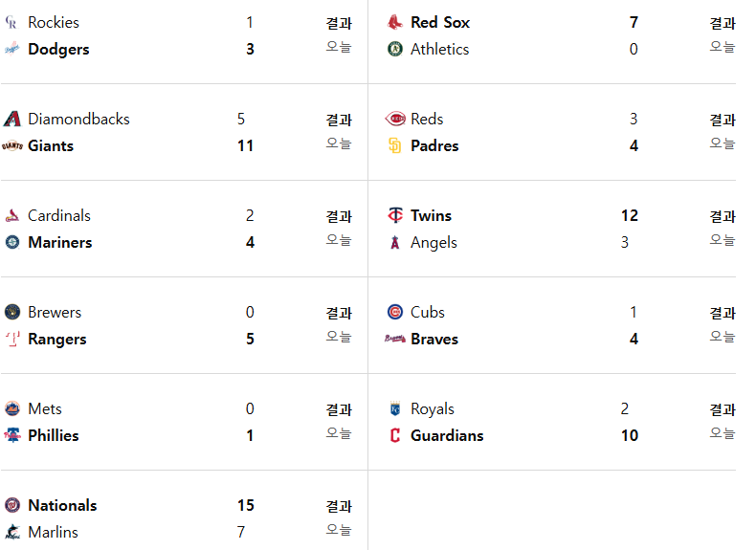Click the Dodgers team logo
The width and height of the screenshot is (756, 550).
coord(11,49)
